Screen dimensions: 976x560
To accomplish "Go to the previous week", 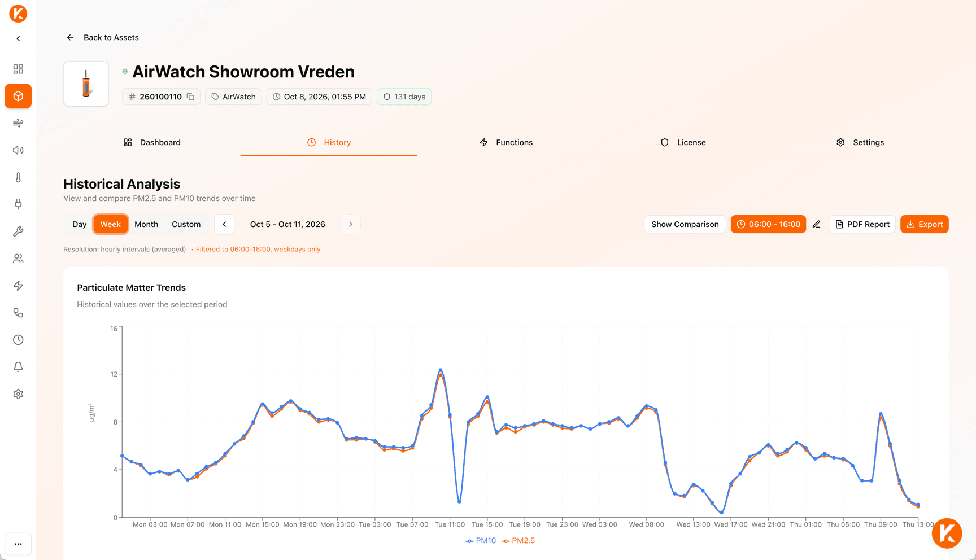I will 224,224.
